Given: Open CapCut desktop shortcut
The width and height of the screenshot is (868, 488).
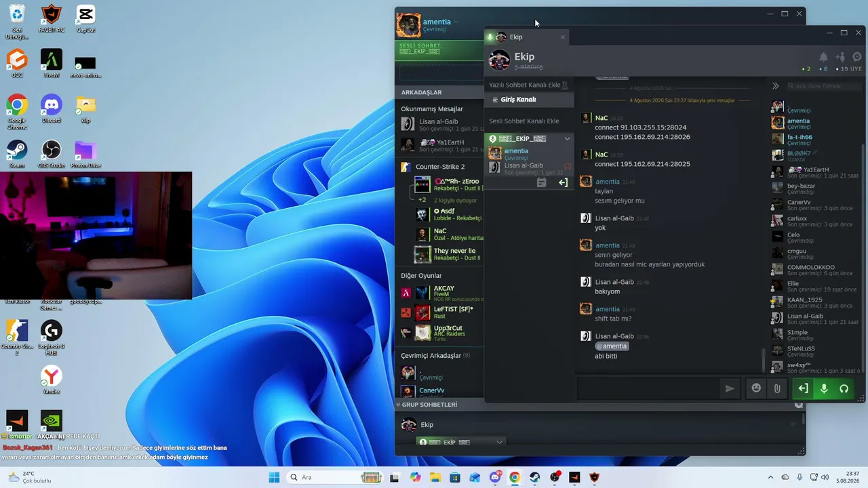Looking at the screenshot, I should pos(85,18).
